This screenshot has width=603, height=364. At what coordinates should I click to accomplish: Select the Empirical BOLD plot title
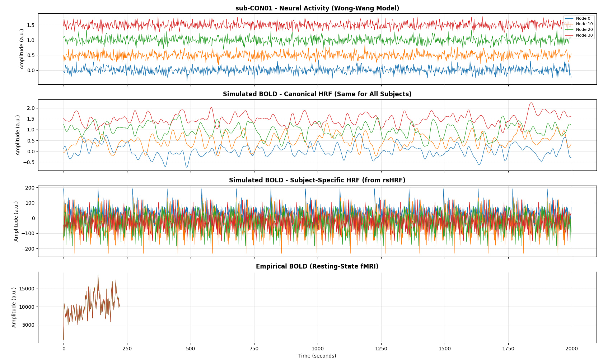click(x=317, y=266)
